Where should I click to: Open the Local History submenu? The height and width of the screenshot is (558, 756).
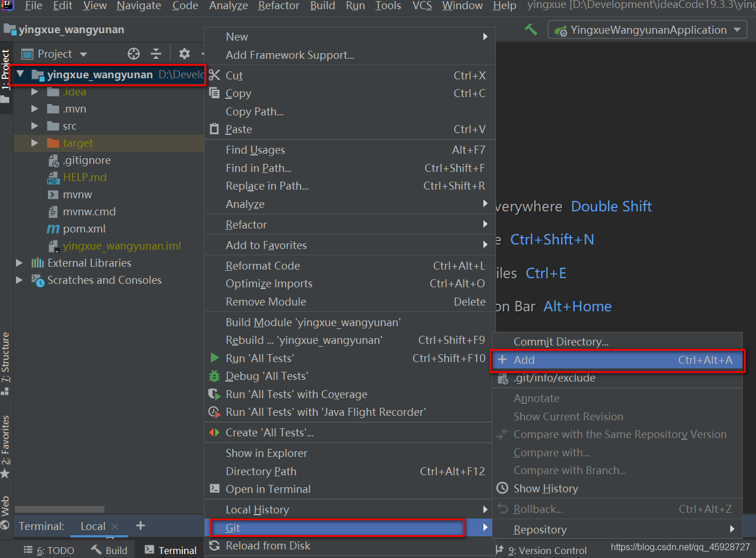(350, 509)
